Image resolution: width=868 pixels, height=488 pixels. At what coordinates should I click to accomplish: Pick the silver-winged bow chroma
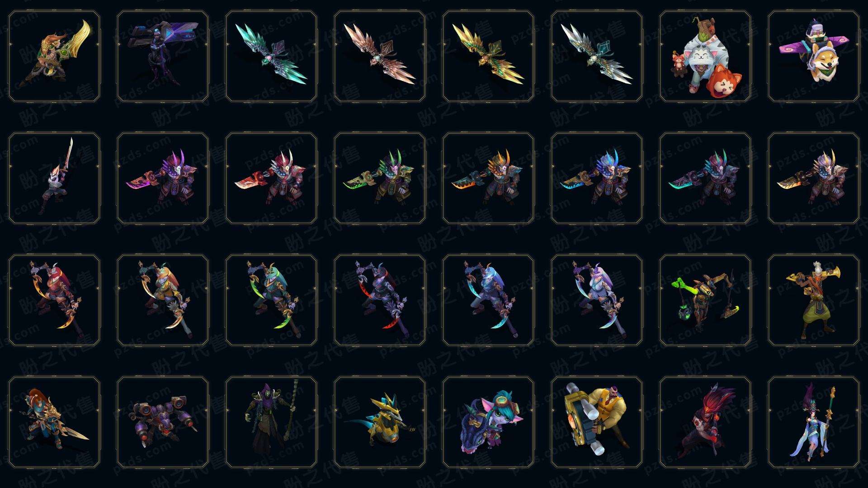point(597,56)
